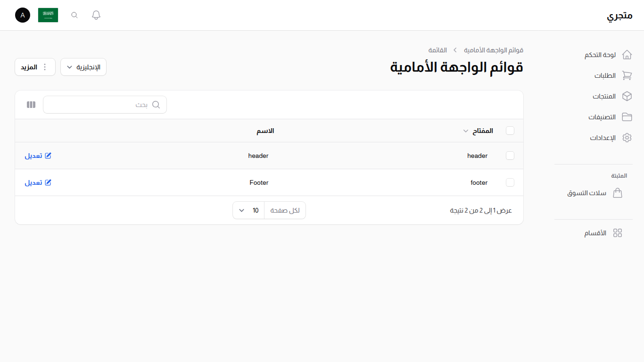Open the notifications bell
This screenshot has width=644, height=362.
pos(96,15)
